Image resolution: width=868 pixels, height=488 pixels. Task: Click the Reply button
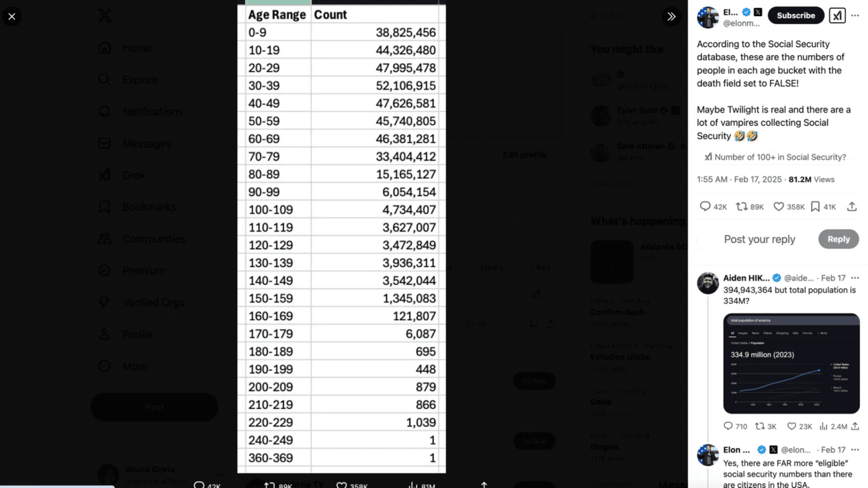click(838, 239)
